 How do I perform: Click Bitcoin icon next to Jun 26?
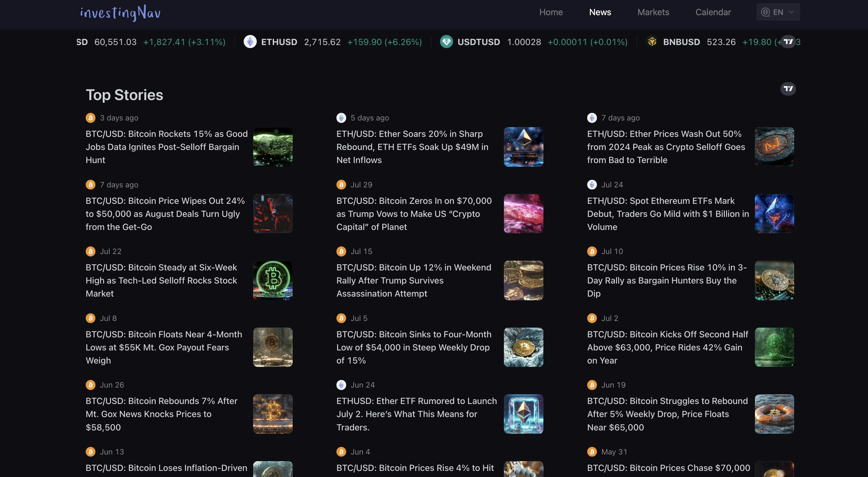(90, 385)
